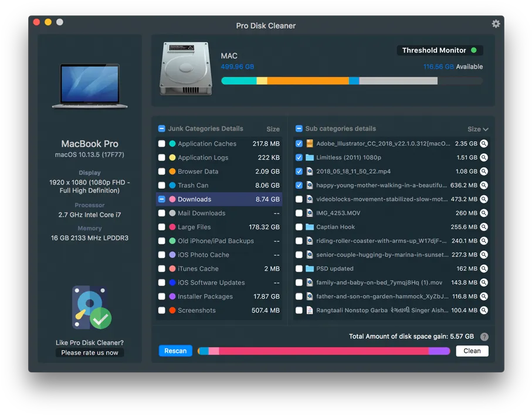Sort sub categories using Size chevron
Viewport: 532px width, 415px height.
(x=486, y=129)
